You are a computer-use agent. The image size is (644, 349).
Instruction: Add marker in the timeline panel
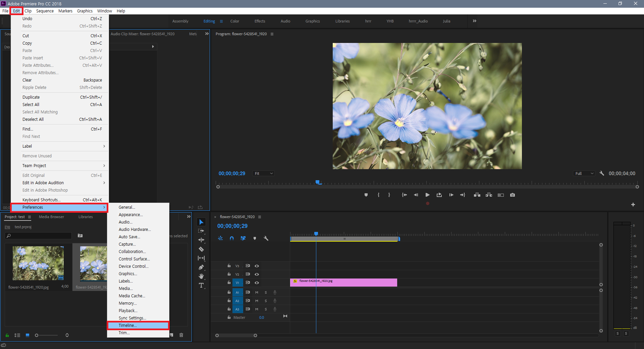(x=255, y=238)
